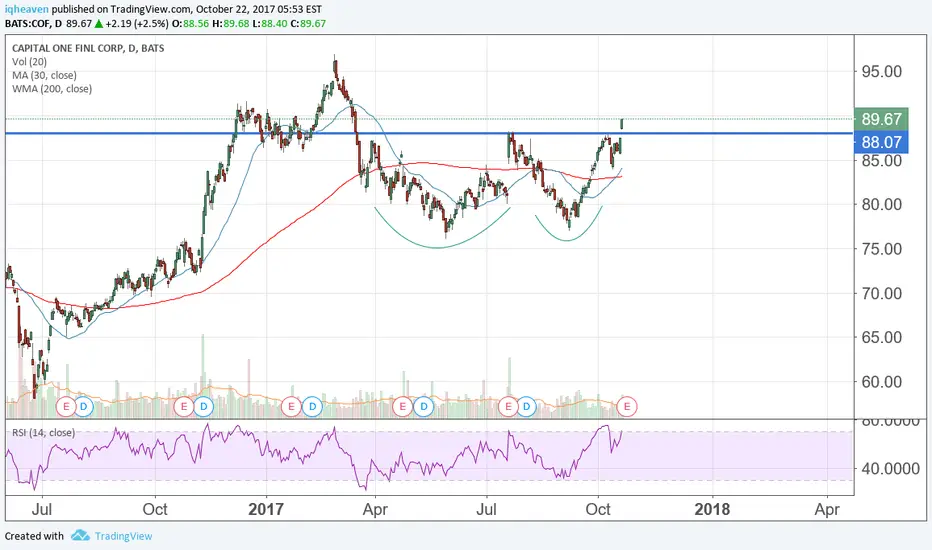
Task: Click the 85.00 price axis label
Action: pos(881,161)
